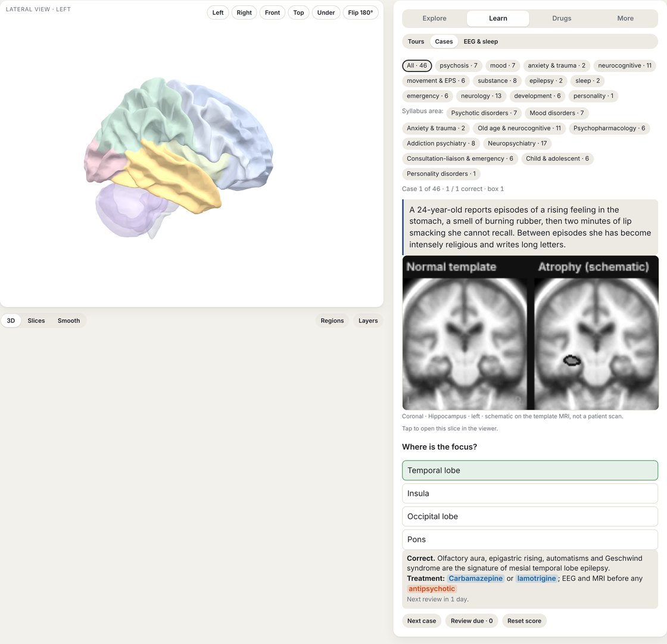667x644 pixels.
Task: Open the lamotrigine drug link
Action: tap(537, 579)
